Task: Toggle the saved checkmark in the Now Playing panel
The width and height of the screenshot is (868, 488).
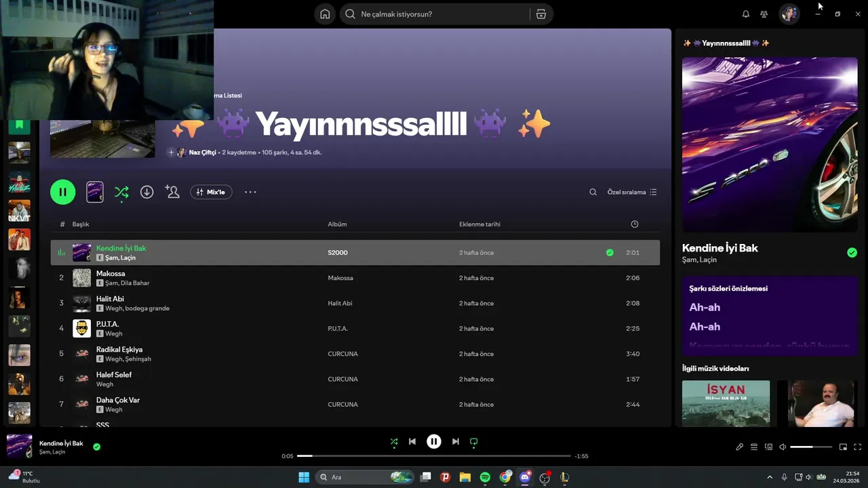Action: pos(852,253)
